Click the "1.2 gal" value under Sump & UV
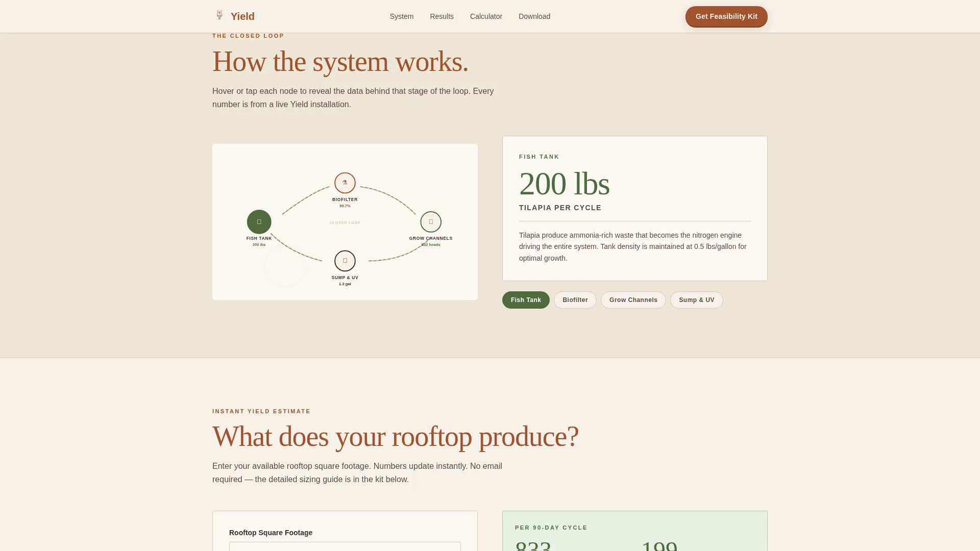This screenshot has height=551, width=980. (345, 284)
